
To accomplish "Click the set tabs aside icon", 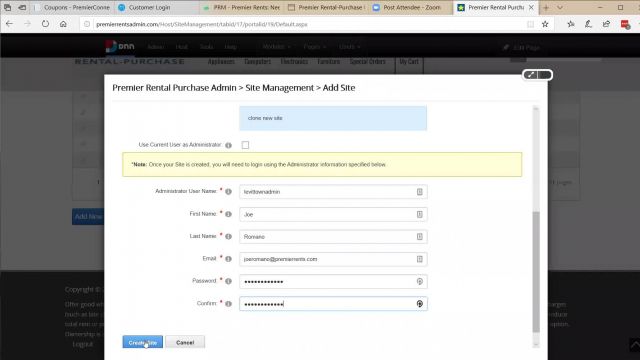I will [x=22, y=7].
